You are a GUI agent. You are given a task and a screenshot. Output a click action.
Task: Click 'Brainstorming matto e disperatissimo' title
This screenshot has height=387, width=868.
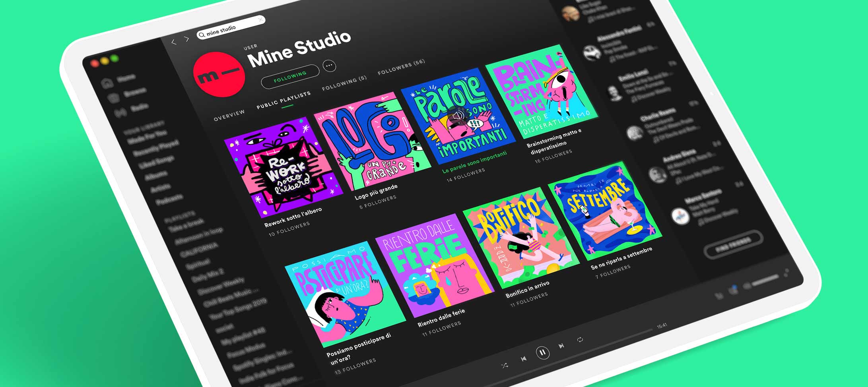554,141
